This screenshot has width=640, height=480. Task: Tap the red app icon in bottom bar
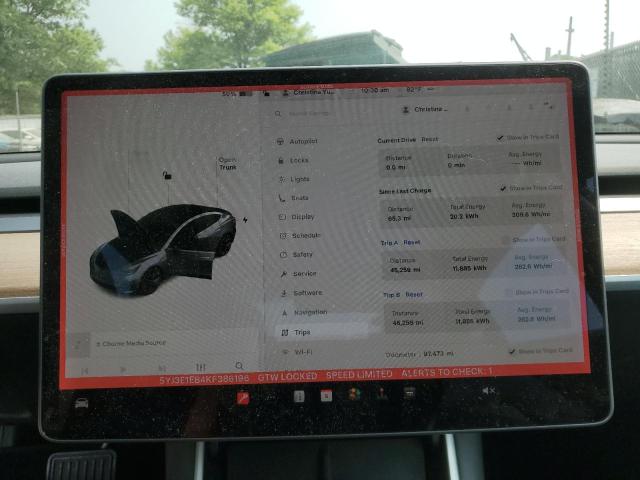pos(243,398)
